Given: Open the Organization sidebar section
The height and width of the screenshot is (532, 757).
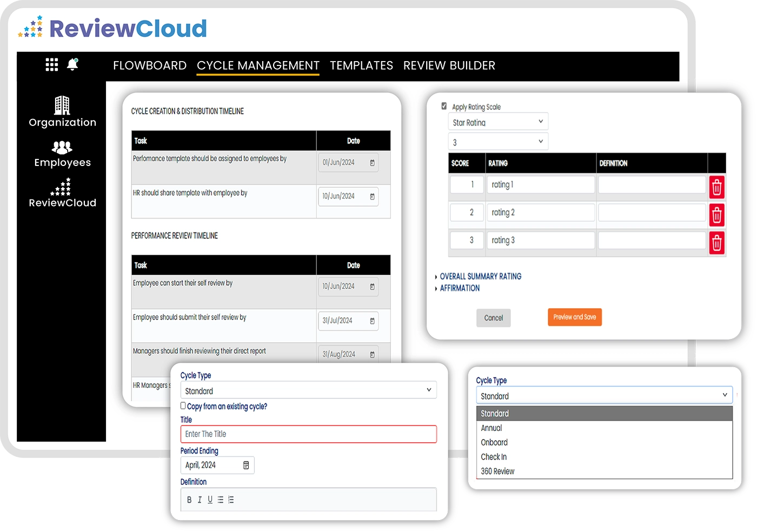Looking at the screenshot, I should coord(62,112).
